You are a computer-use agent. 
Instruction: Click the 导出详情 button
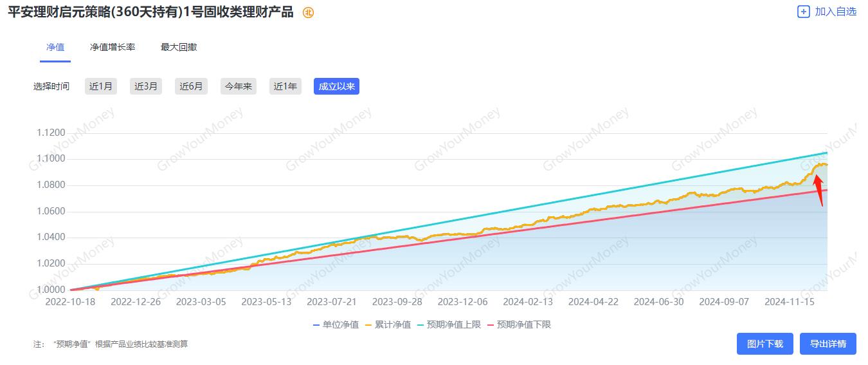click(828, 344)
